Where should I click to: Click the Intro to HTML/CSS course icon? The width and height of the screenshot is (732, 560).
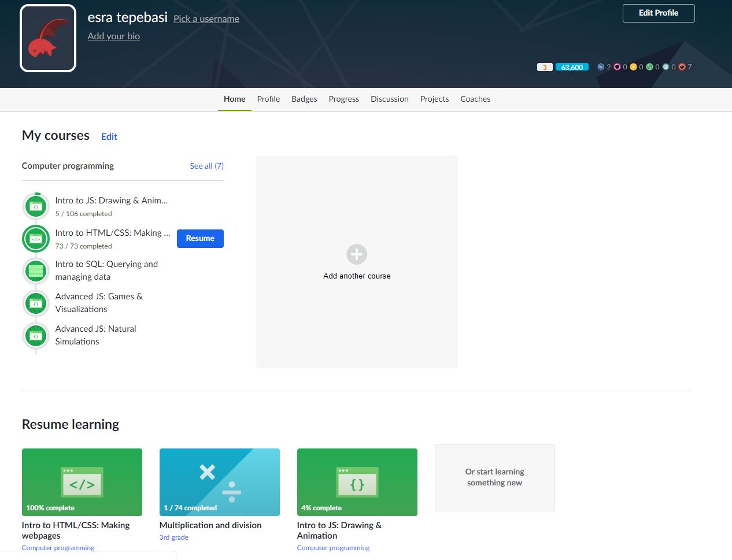(x=36, y=239)
